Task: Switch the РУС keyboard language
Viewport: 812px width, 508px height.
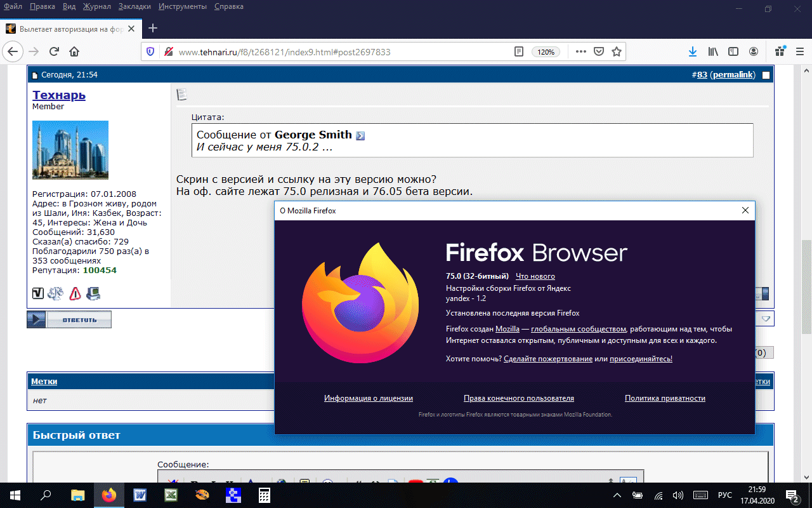Action: [725, 495]
